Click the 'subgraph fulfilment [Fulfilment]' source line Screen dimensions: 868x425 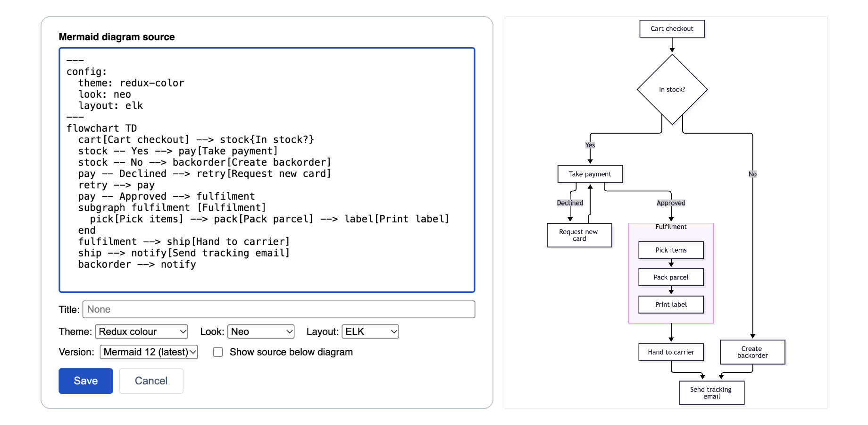click(x=172, y=208)
